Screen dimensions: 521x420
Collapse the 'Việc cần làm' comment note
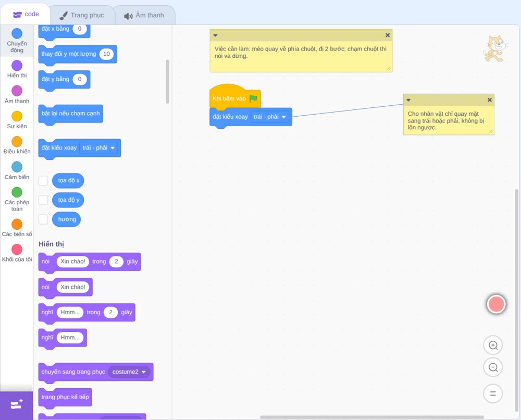[x=215, y=35]
